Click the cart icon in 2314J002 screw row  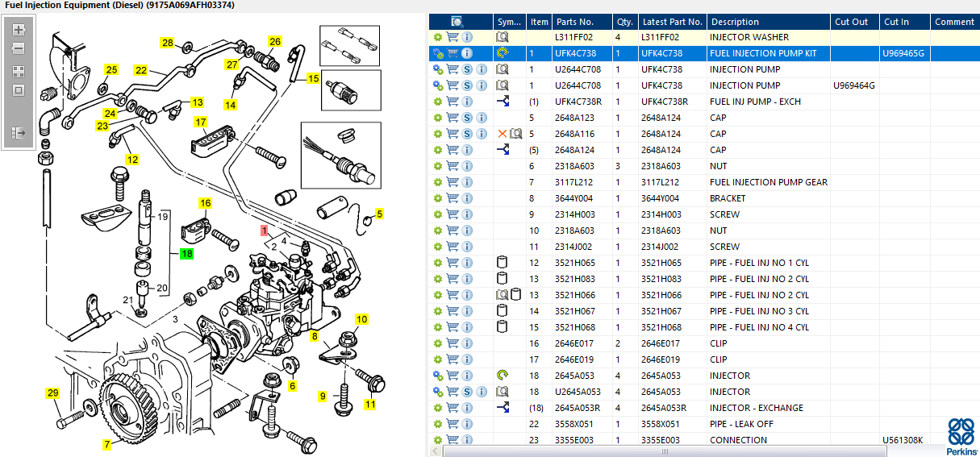pyautogui.click(x=452, y=247)
